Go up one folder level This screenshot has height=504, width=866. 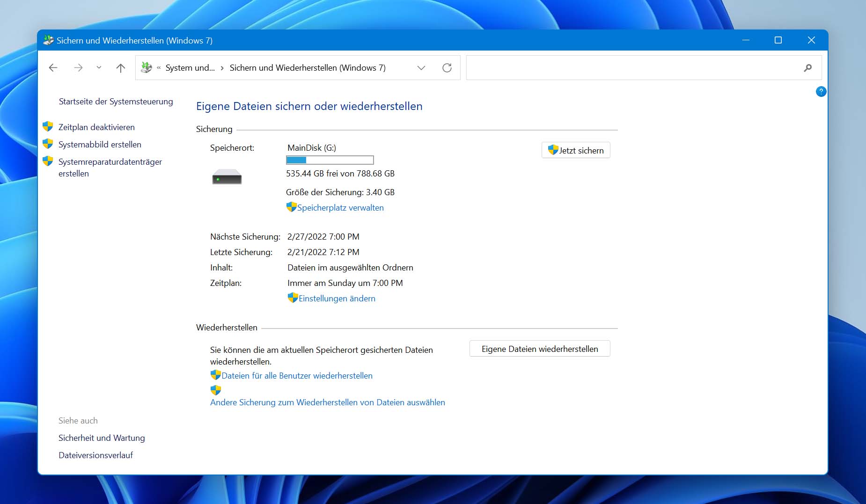click(x=121, y=68)
